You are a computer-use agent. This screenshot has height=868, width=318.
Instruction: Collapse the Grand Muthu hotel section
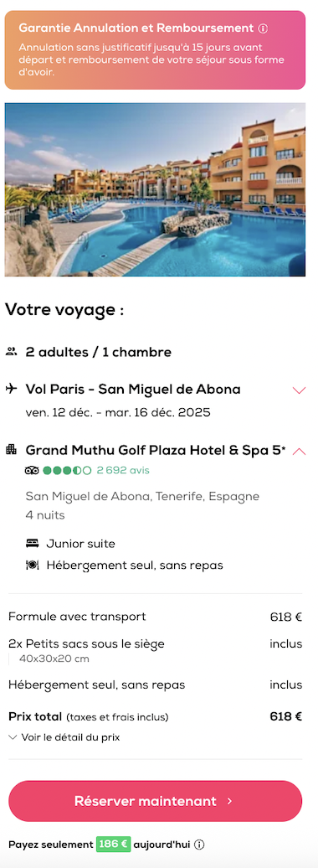pos(299,451)
